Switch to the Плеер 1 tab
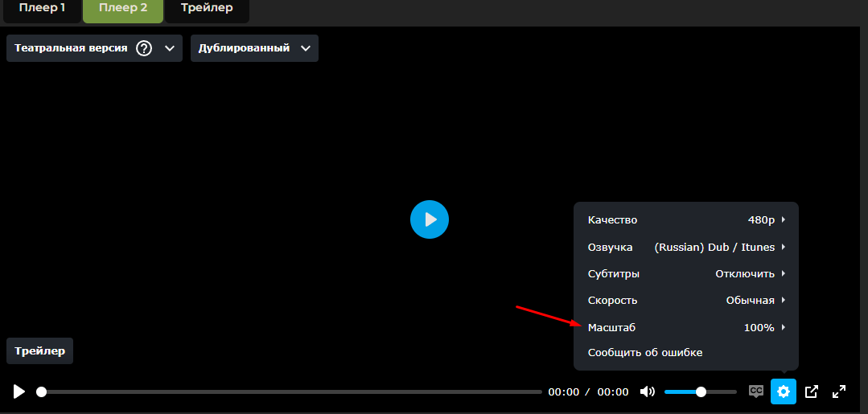This screenshot has width=868, height=414. 42,10
